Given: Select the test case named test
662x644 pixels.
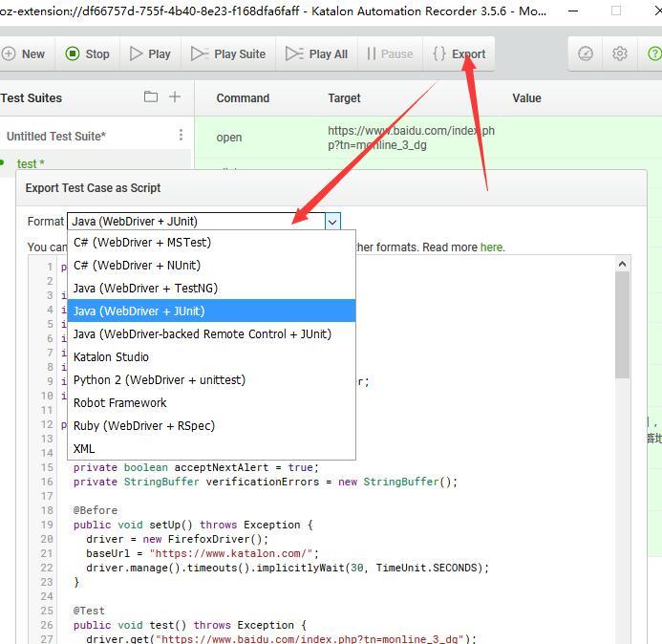Looking at the screenshot, I should coord(31,163).
